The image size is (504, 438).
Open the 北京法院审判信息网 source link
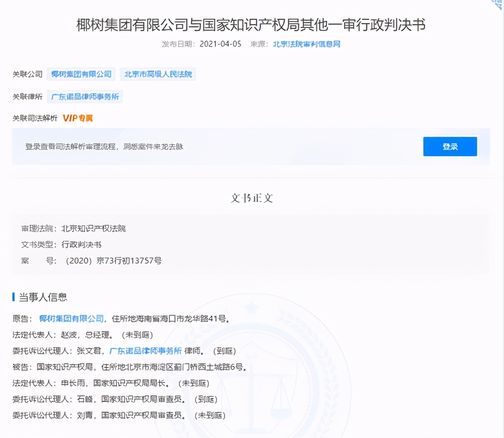(307, 44)
